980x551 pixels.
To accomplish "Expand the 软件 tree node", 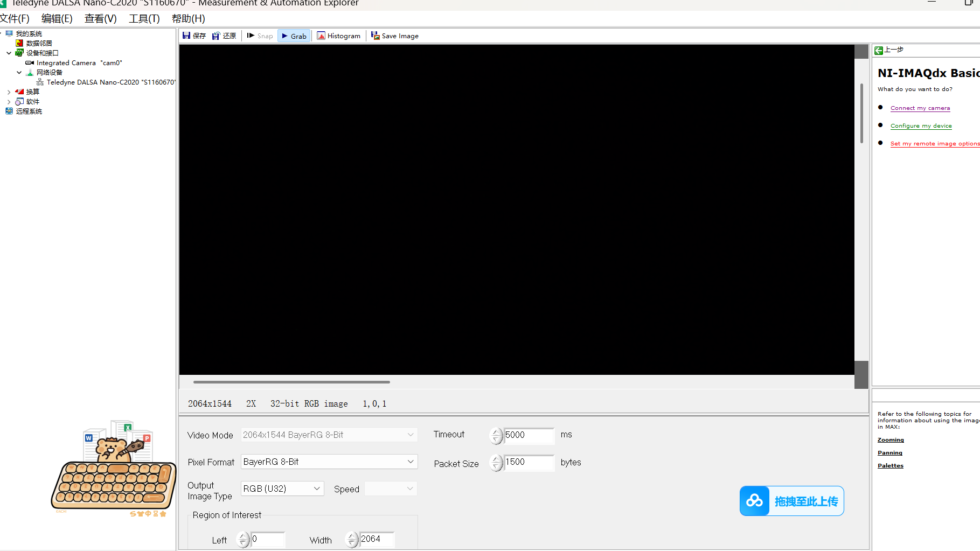I will point(9,102).
